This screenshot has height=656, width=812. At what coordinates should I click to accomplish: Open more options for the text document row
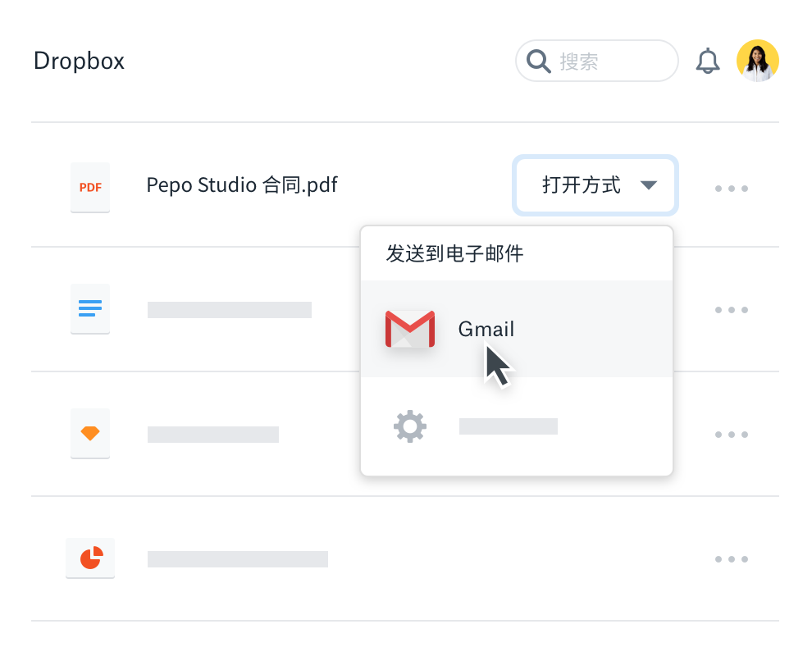(x=732, y=310)
